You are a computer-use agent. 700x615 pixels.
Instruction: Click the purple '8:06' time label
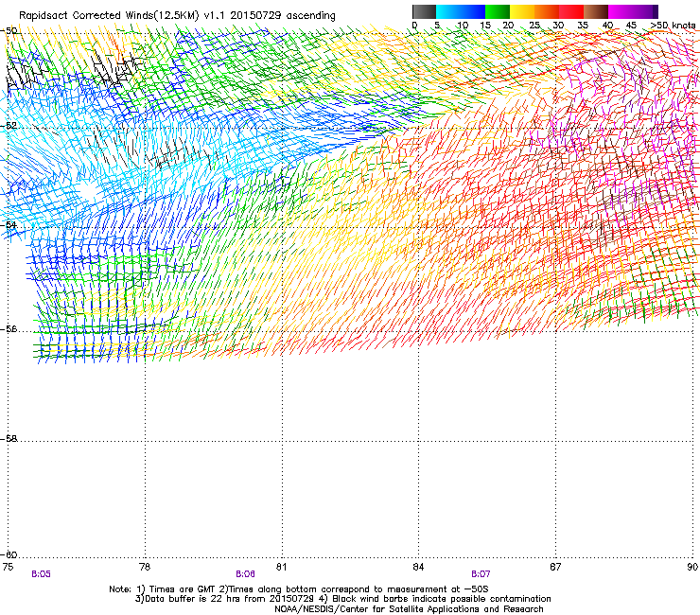point(246,574)
